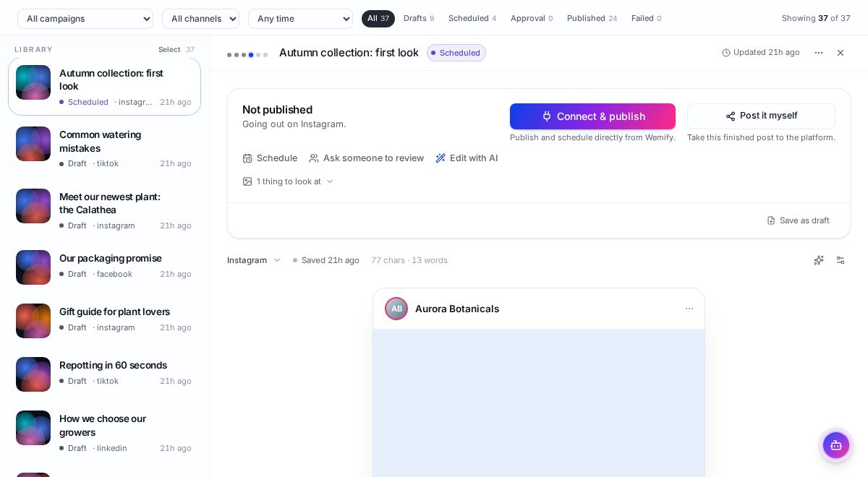
Task: Switch to the Scheduled tab
Action: tap(472, 19)
